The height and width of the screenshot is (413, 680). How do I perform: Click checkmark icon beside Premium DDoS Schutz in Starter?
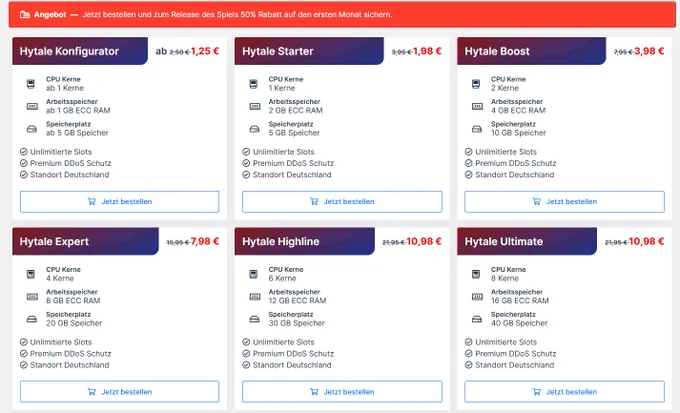coord(246,163)
